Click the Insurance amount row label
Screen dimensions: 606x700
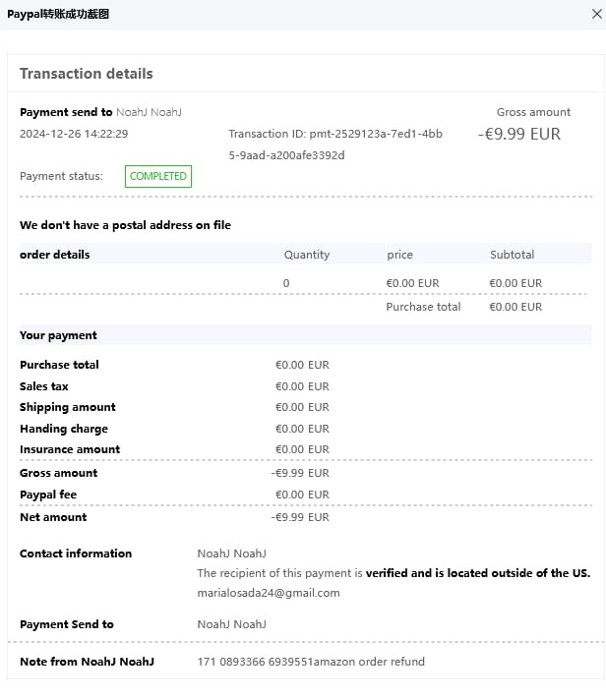[x=70, y=449]
